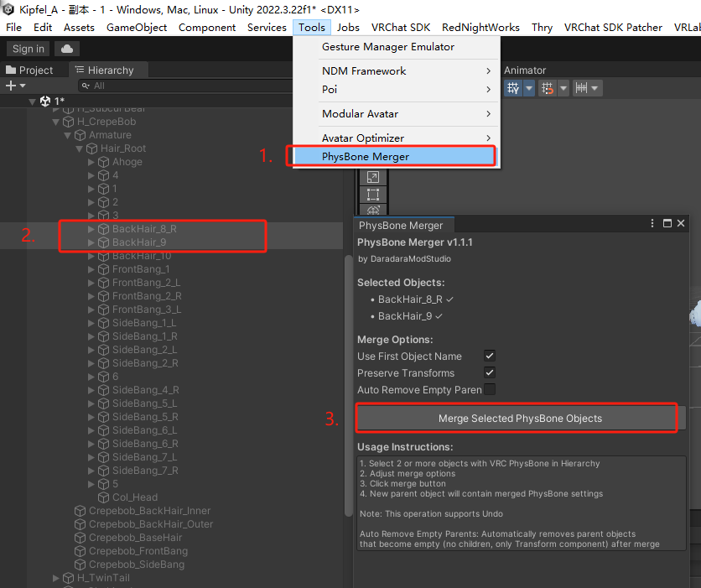
Task: Collapse the Armature hierarchy item
Action: point(68,134)
